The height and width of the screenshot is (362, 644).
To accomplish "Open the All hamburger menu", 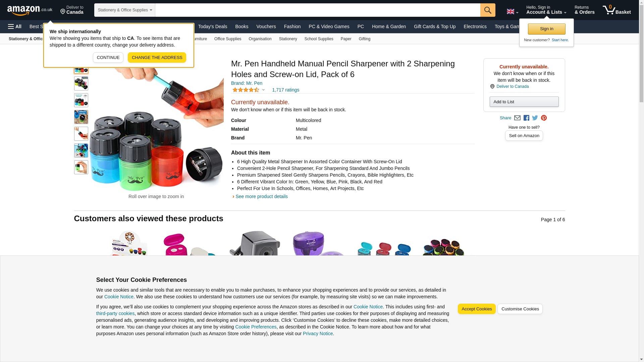I will click(15, 26).
